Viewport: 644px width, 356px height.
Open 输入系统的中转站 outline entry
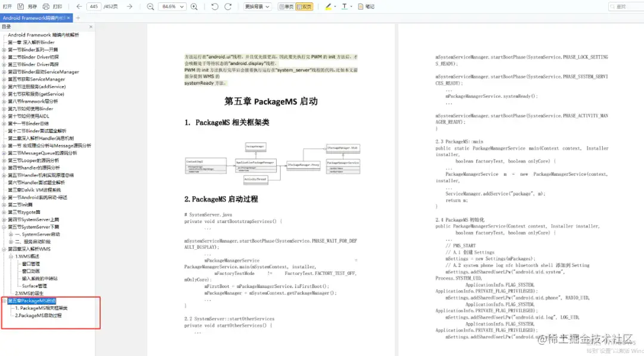click(40, 279)
